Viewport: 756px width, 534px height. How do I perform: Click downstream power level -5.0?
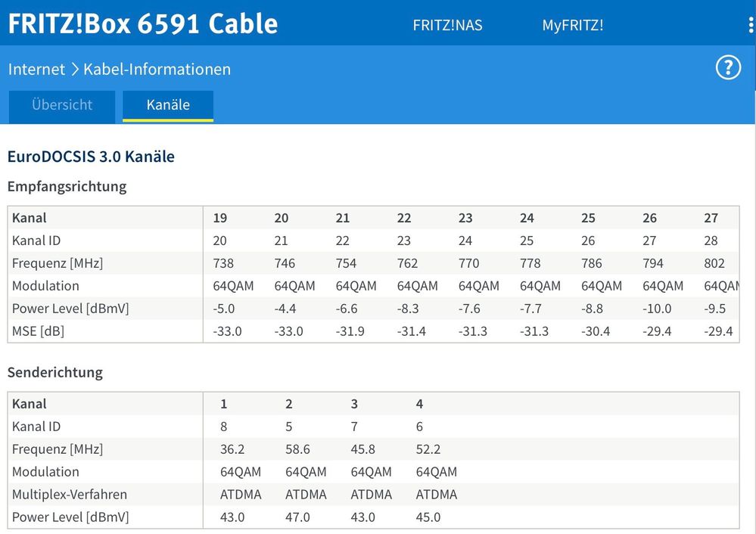pos(224,309)
